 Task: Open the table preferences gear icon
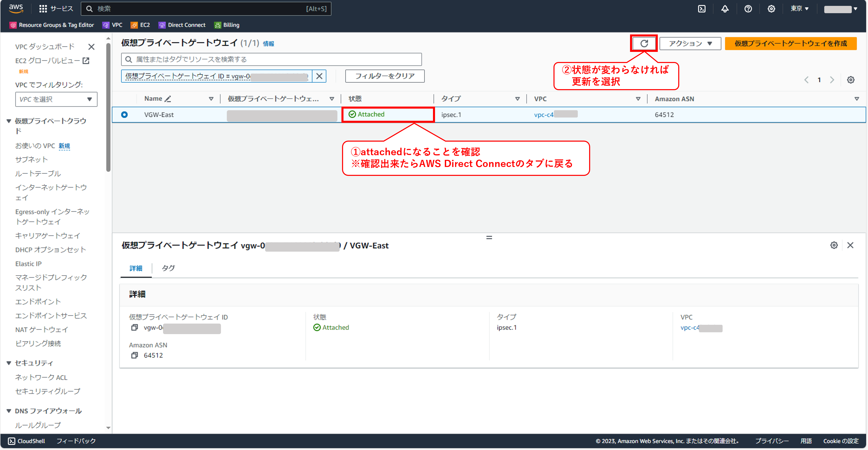tap(851, 80)
